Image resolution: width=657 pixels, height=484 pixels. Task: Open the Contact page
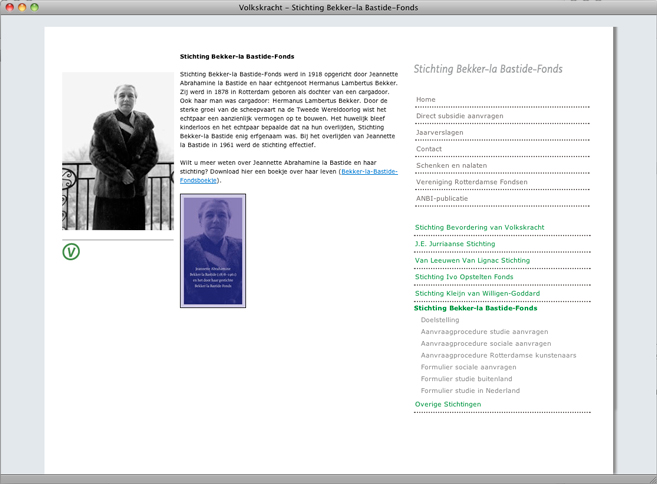point(429,149)
